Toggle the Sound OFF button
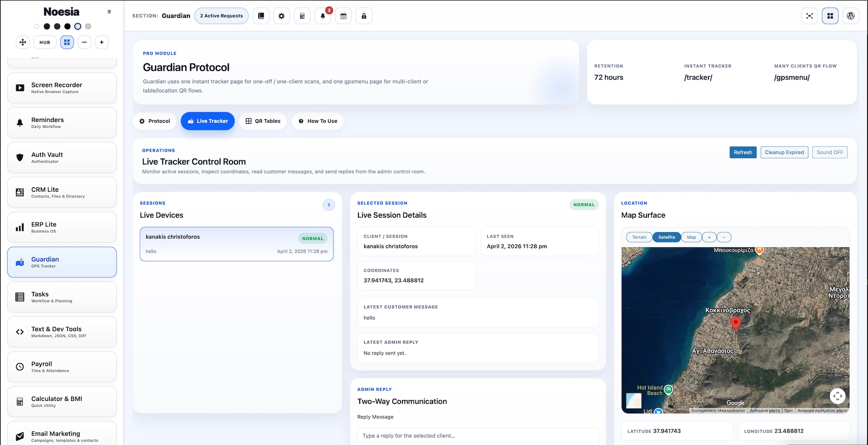868x445 pixels. pos(830,152)
